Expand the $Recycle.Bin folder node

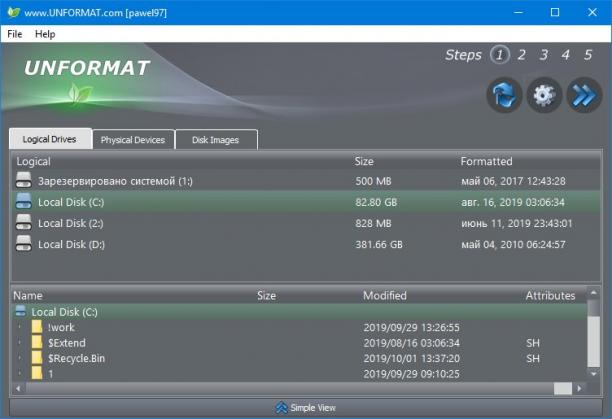point(20,358)
